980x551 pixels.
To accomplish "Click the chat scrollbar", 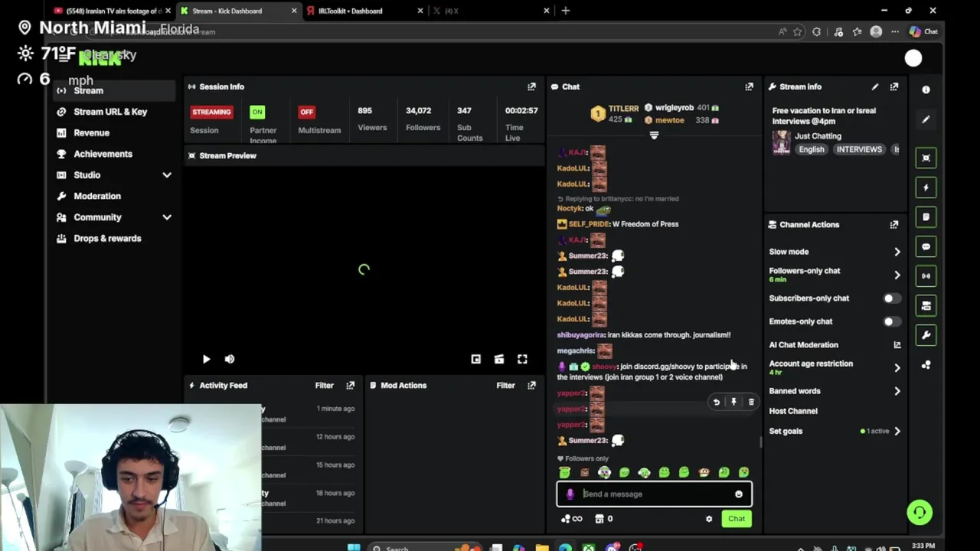I will (x=760, y=442).
